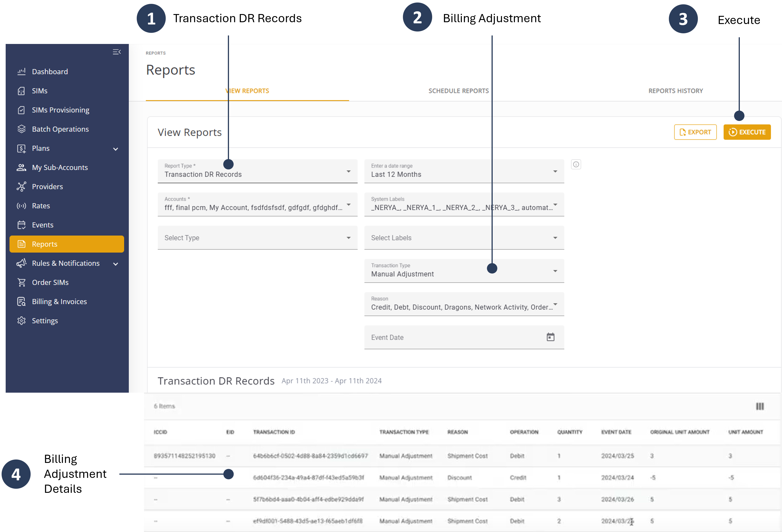Click the Providers network icon
Viewport: 782px width, 532px height.
tap(22, 187)
